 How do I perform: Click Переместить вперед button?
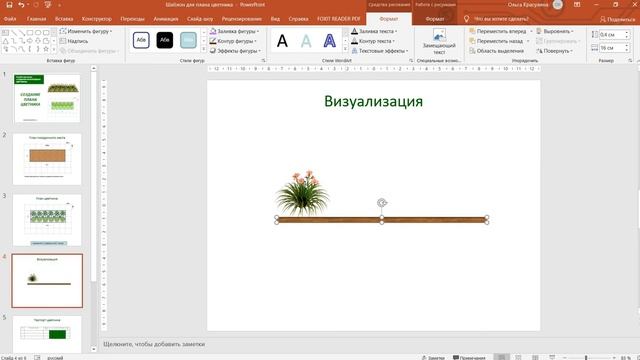498,31
